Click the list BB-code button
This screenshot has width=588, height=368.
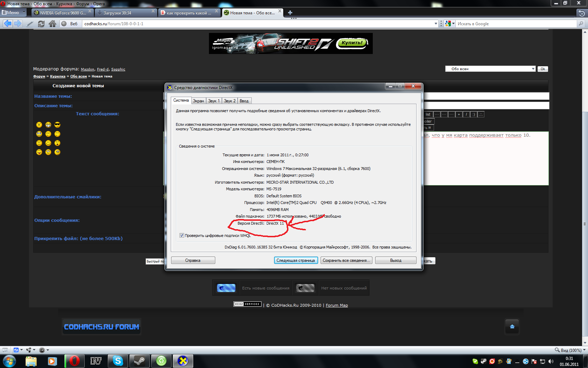[428, 114]
